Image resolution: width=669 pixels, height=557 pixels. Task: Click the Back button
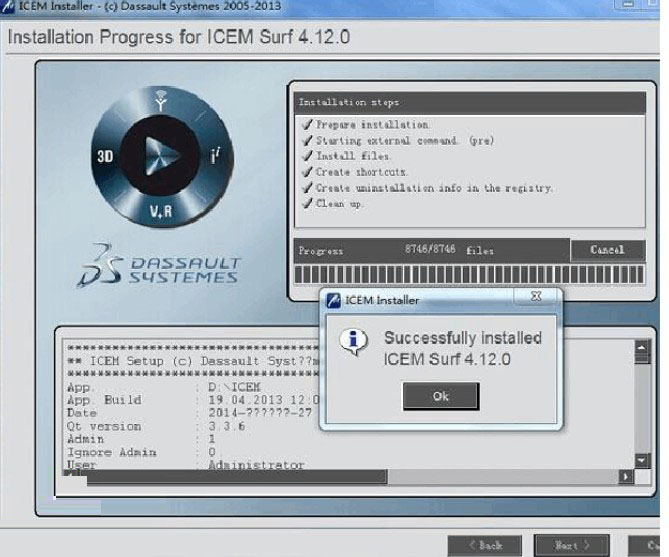[x=485, y=545]
